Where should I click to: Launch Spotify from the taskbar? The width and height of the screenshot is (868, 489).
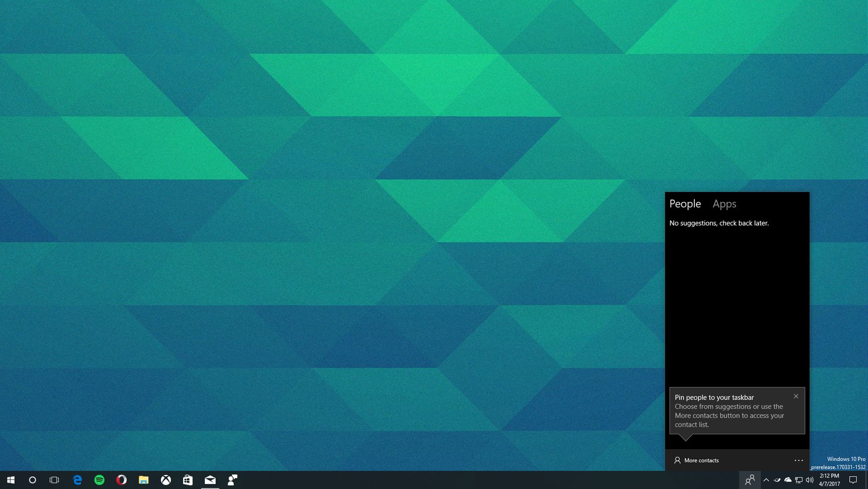99,480
